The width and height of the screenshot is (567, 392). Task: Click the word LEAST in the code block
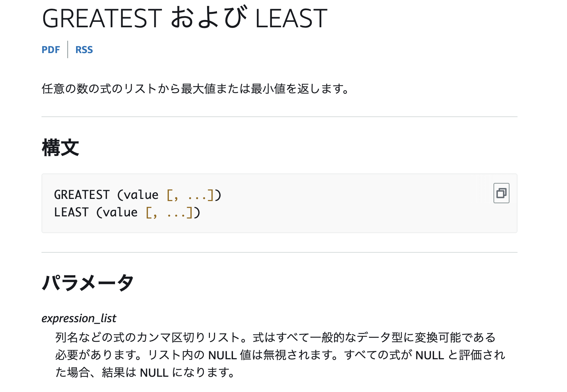point(71,212)
